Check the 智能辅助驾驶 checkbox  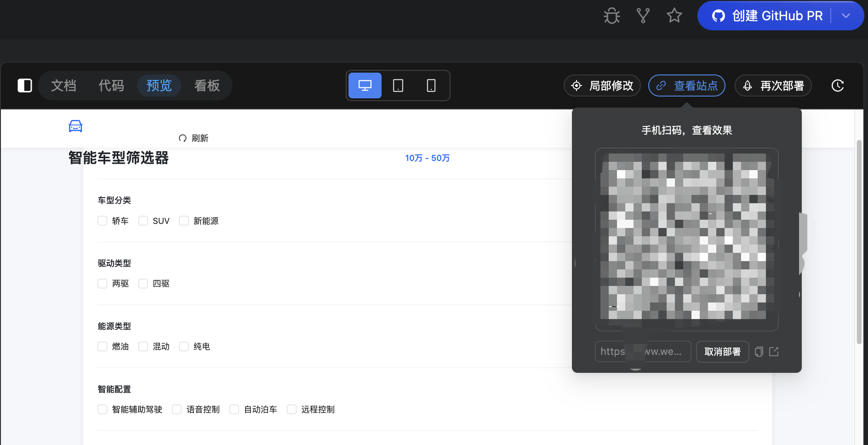pos(103,409)
